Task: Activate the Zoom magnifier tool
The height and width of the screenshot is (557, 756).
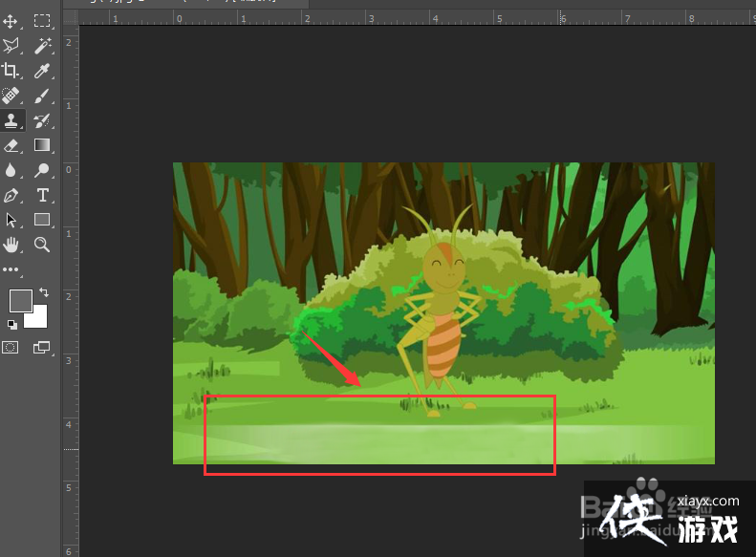Action: [x=42, y=245]
